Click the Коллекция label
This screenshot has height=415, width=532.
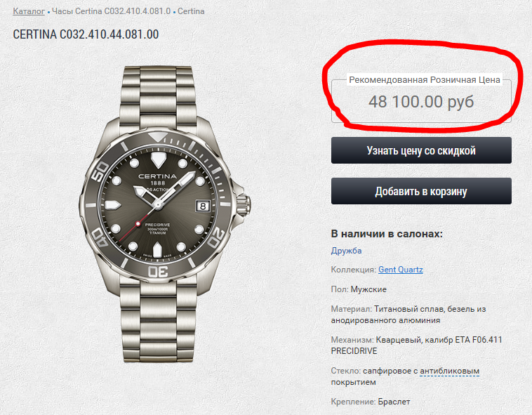point(353,270)
